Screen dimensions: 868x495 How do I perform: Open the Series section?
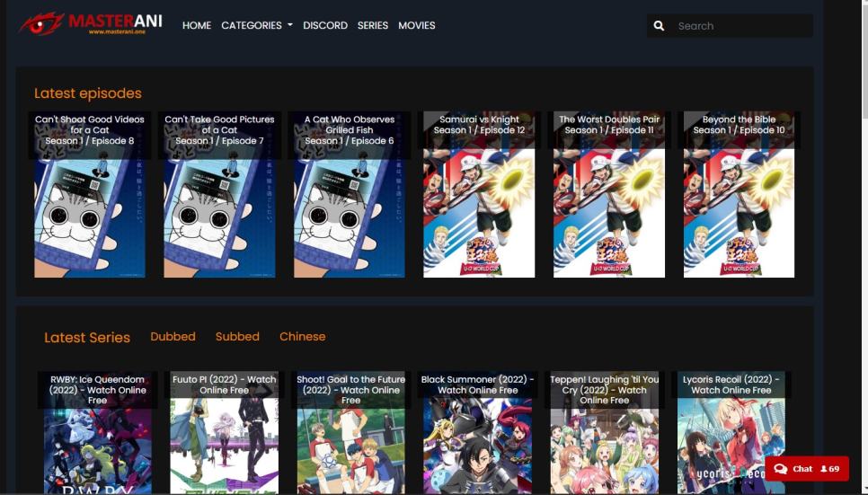pos(373,25)
